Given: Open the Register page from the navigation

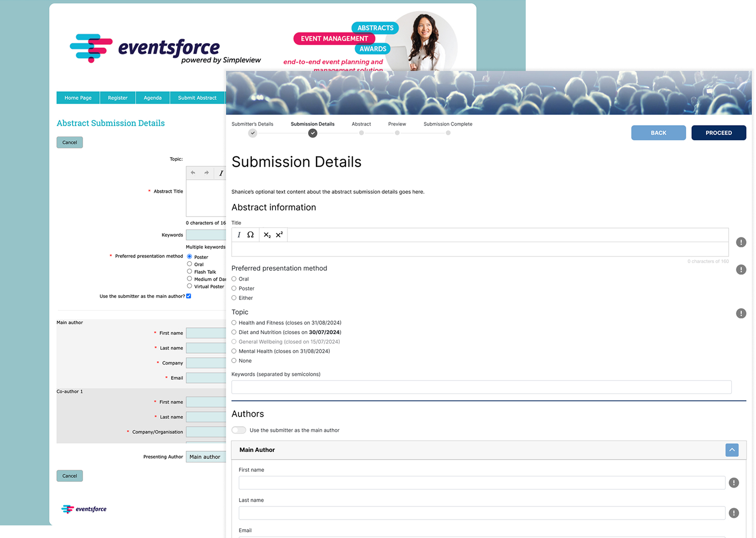Looking at the screenshot, I should 117,97.
